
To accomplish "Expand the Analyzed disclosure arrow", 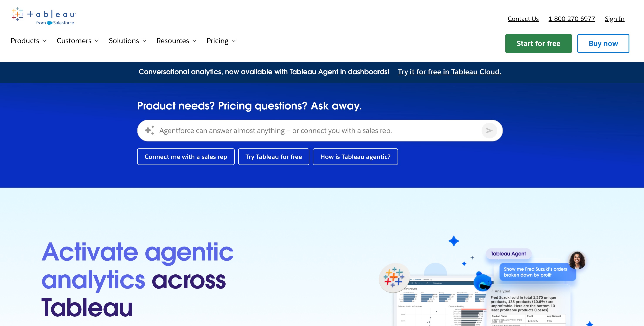I will pos(492,291).
